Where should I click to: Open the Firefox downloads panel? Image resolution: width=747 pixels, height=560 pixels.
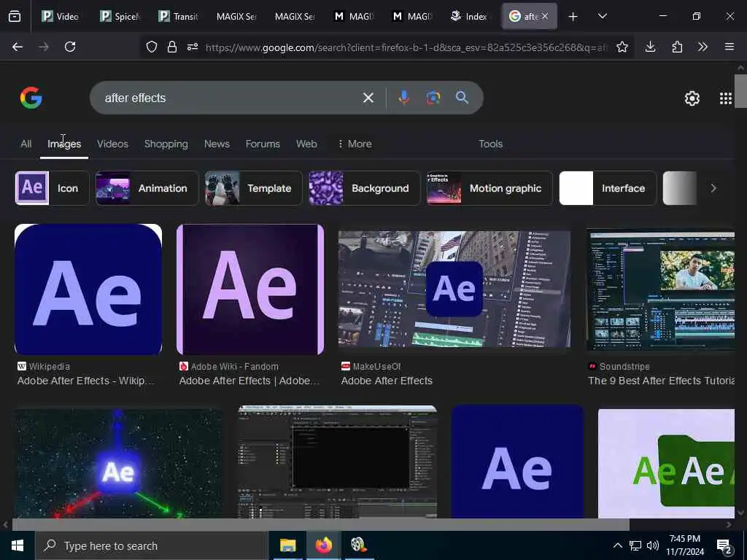[650, 47]
